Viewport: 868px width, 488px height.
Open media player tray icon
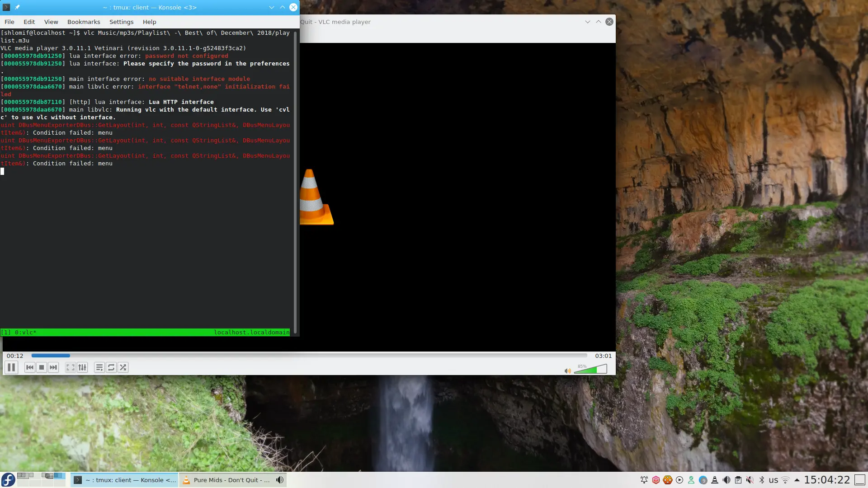[679, 480]
